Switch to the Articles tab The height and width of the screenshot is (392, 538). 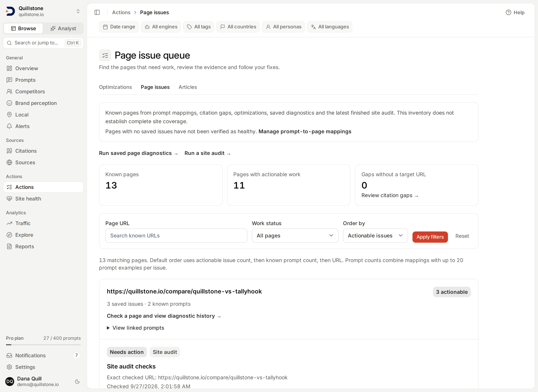(188, 87)
